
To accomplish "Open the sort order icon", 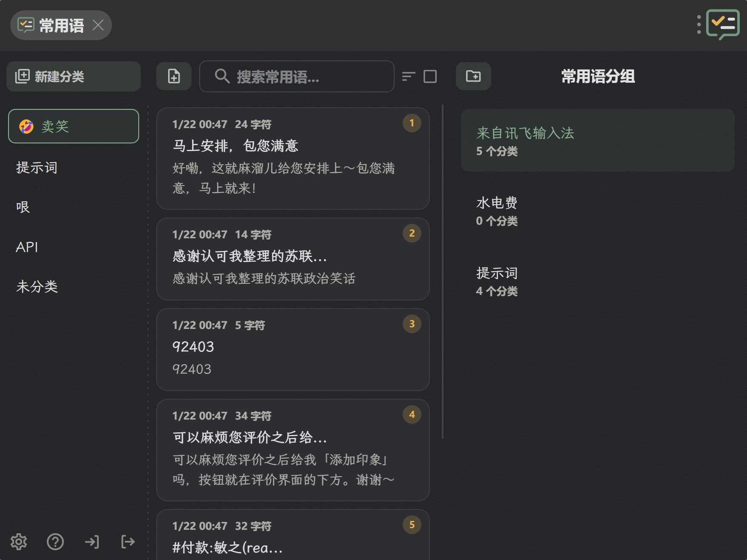I will (408, 77).
